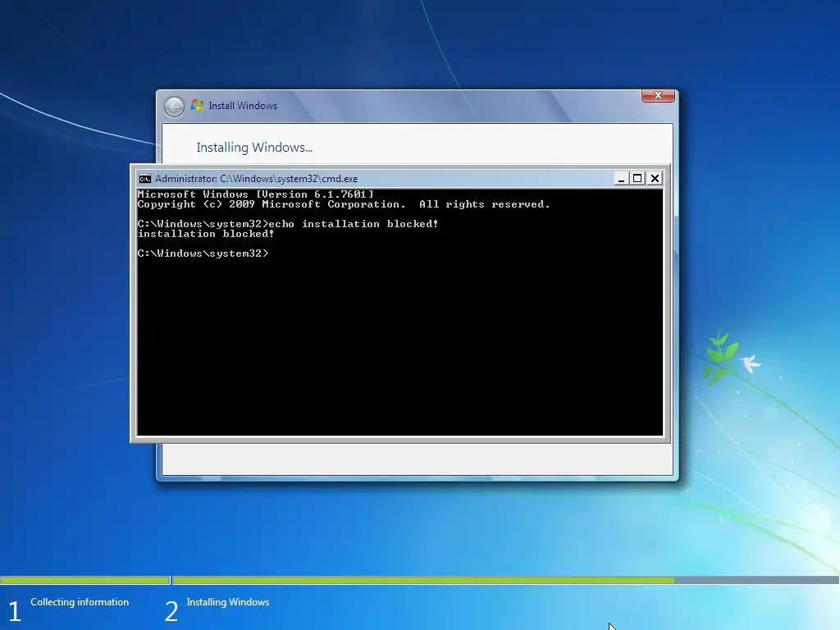Click the echo installation blocked! command line
840x630 pixels.
point(288,224)
